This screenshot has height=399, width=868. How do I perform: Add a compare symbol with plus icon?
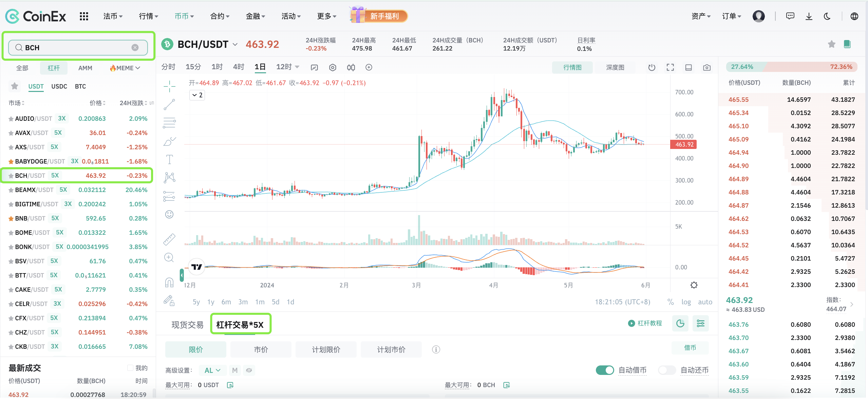369,67
